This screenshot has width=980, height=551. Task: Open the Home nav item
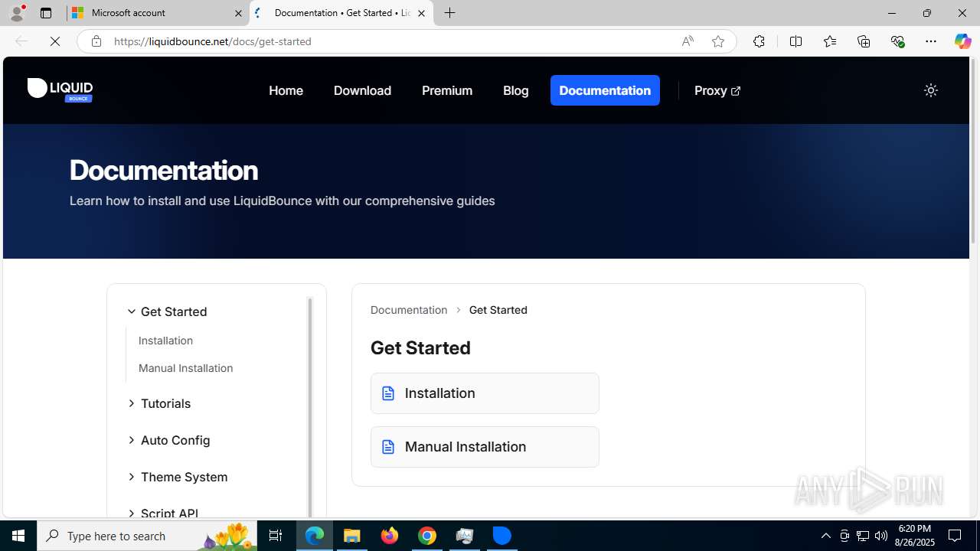286,90
